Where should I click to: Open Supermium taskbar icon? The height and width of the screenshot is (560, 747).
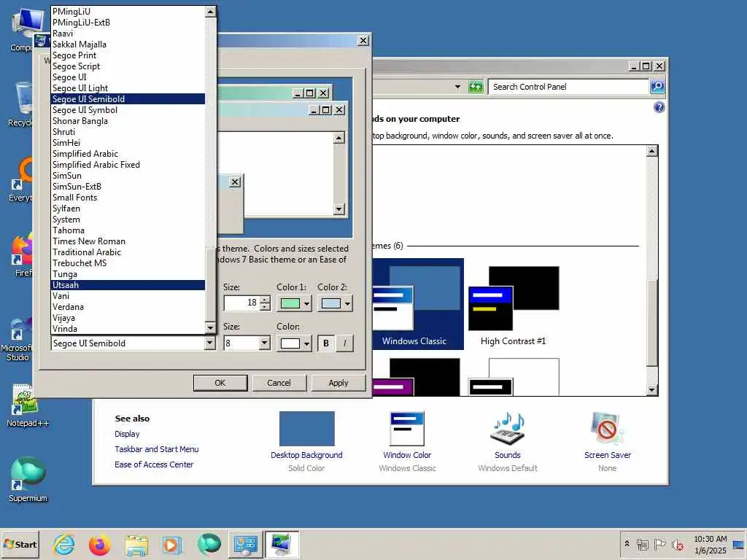click(209, 544)
